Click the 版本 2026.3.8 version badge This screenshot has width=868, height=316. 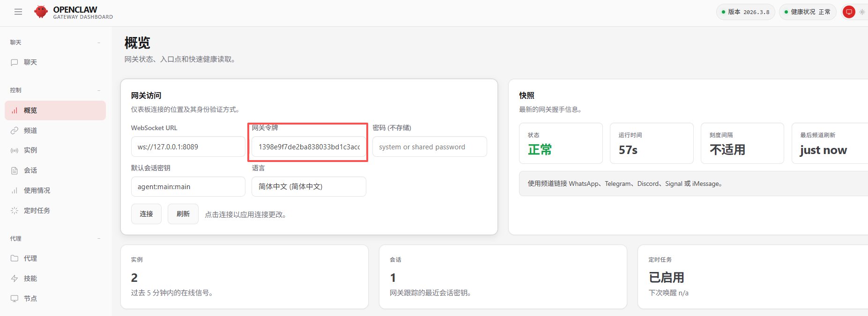pyautogui.click(x=745, y=12)
